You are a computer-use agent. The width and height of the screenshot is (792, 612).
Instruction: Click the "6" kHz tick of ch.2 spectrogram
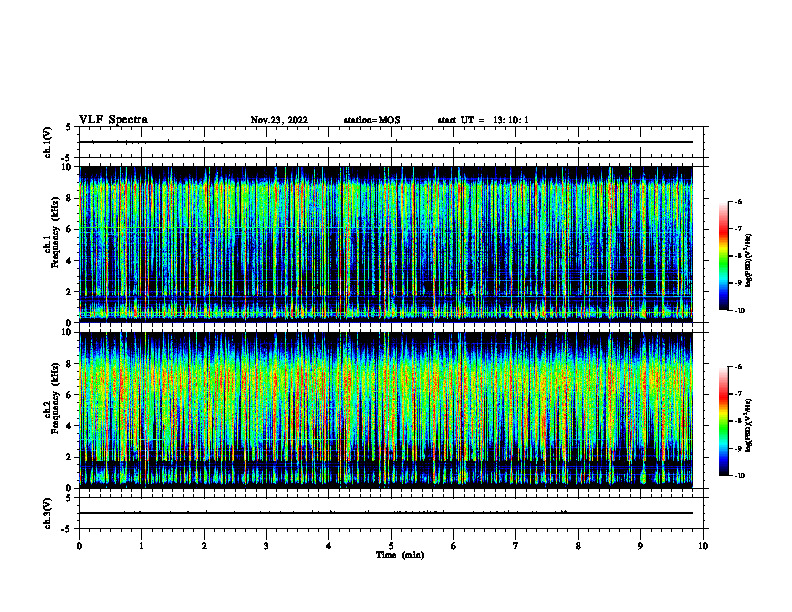(x=70, y=395)
